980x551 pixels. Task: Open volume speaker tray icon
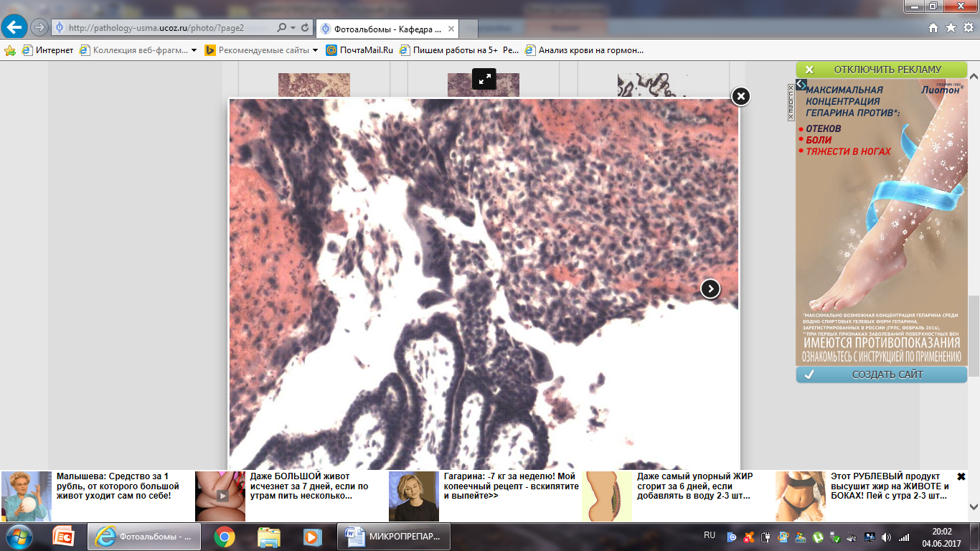[x=886, y=537]
